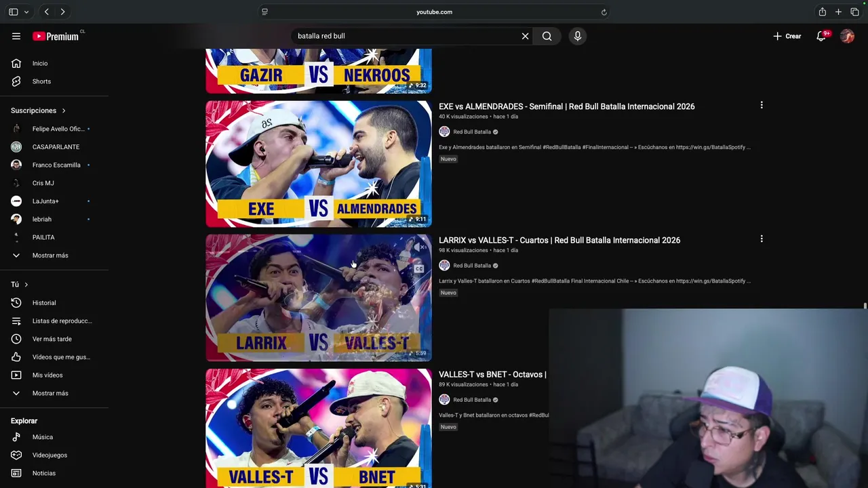Open CASAPARLANTE subscription channel
Screen dimensions: 868x488
54,146
